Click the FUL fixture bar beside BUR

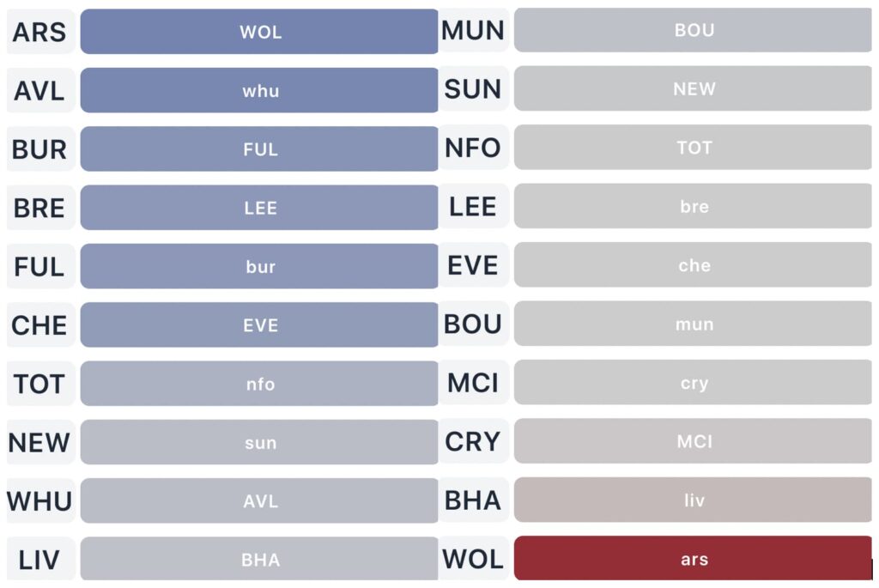pyautogui.click(x=259, y=149)
